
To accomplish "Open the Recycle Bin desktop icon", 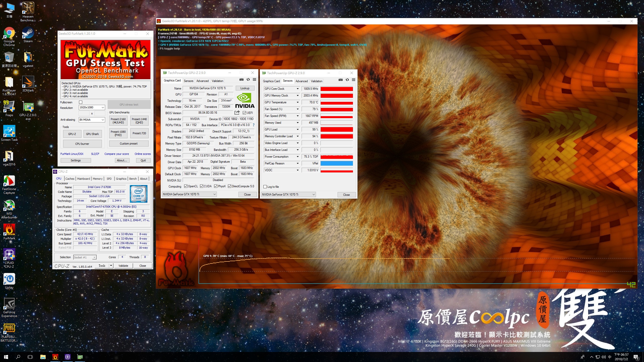I will (9, 59).
